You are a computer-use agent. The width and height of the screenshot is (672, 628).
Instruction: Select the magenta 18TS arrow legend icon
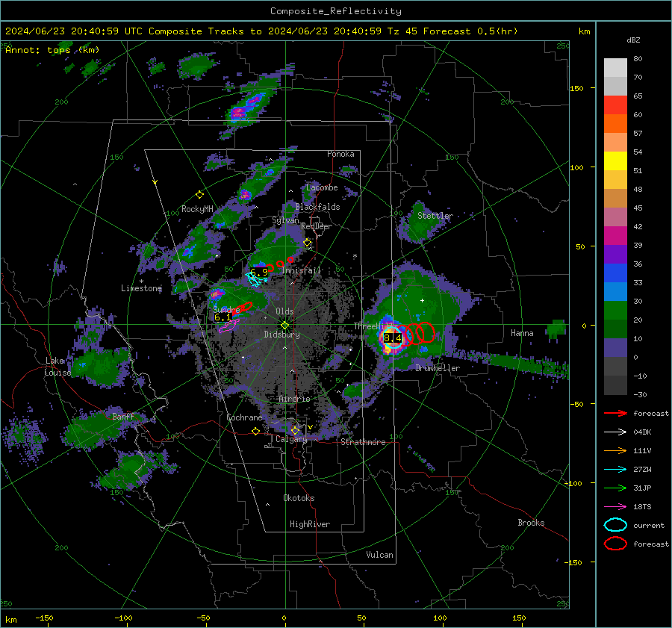615,507
